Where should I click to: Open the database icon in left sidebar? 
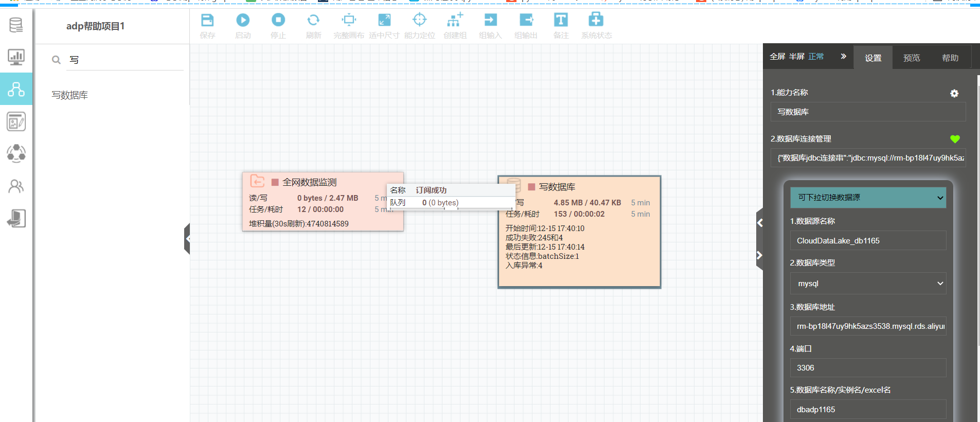16,25
